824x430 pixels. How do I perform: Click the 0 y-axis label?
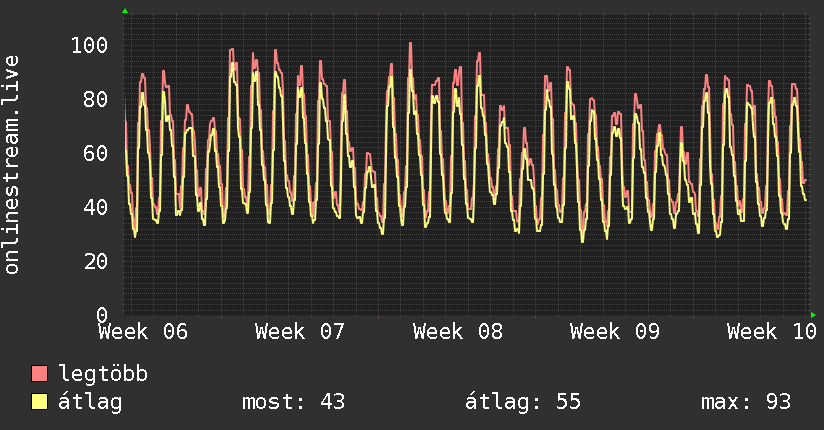pos(102,315)
